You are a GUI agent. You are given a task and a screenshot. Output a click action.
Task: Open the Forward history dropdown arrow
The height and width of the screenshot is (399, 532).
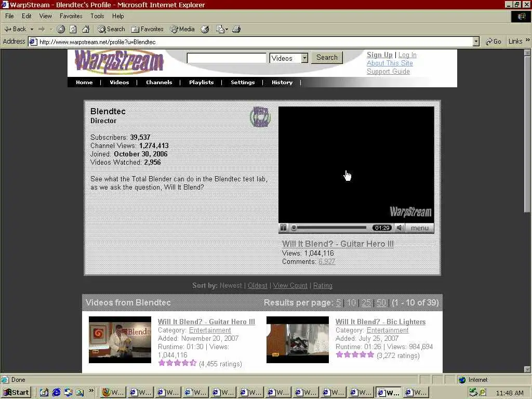51,29
